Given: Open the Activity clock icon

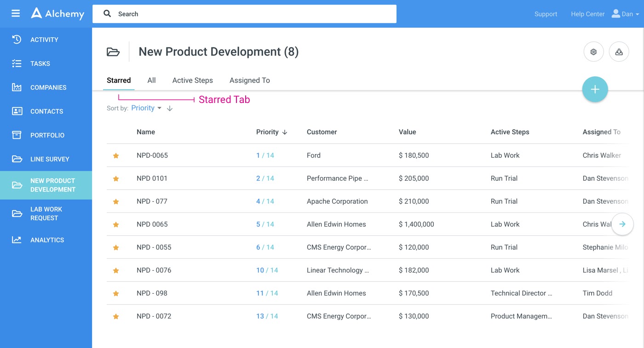Looking at the screenshot, I should click(x=17, y=40).
